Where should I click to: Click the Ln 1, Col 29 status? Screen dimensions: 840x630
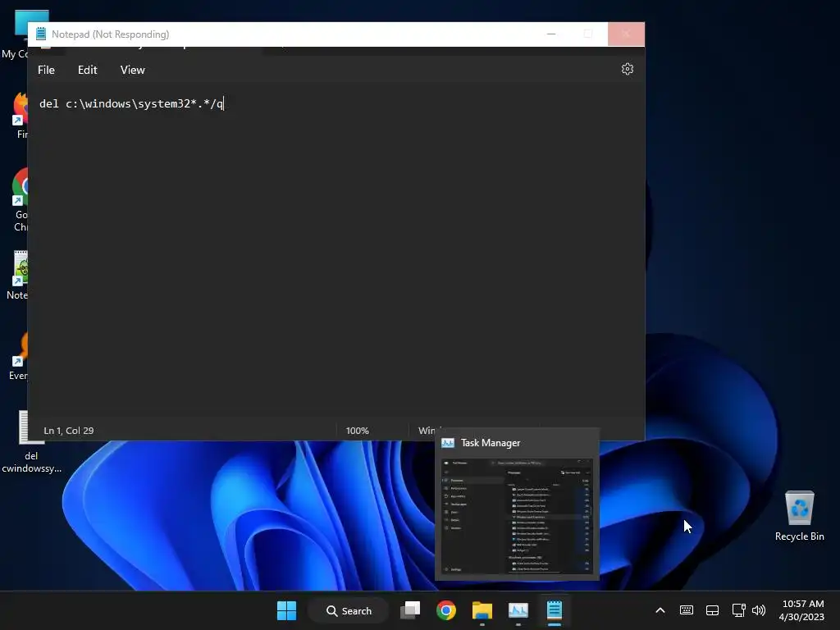[x=69, y=431]
